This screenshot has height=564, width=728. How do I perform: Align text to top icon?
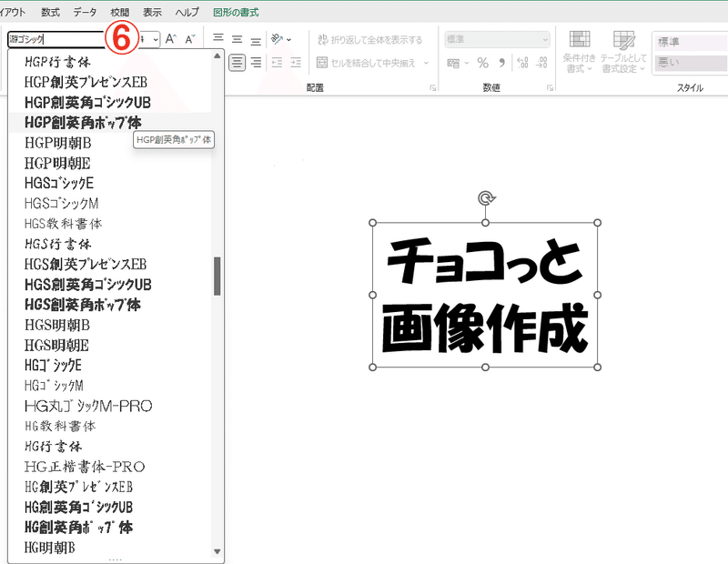pos(218,38)
